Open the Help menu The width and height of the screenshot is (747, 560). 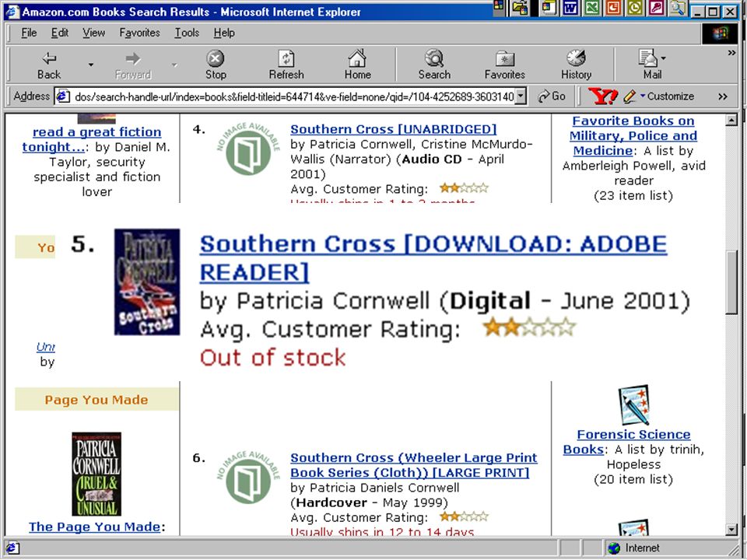(x=224, y=33)
